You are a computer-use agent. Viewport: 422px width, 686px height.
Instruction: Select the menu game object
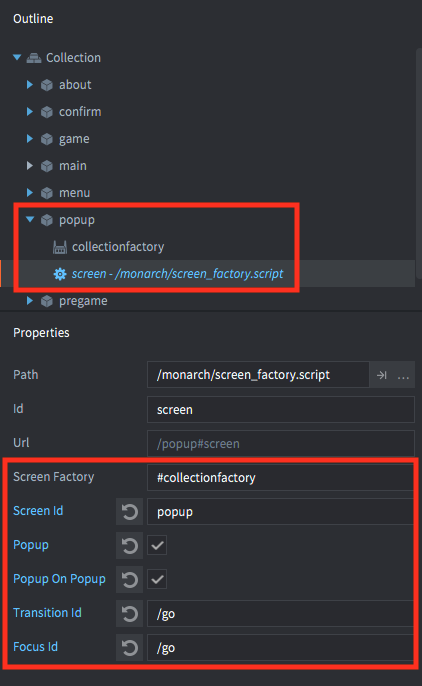74,193
